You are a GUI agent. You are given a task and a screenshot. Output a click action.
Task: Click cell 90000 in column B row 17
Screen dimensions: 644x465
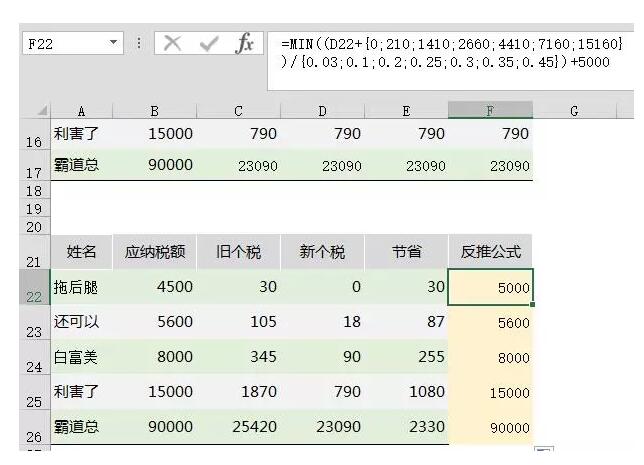155,165
